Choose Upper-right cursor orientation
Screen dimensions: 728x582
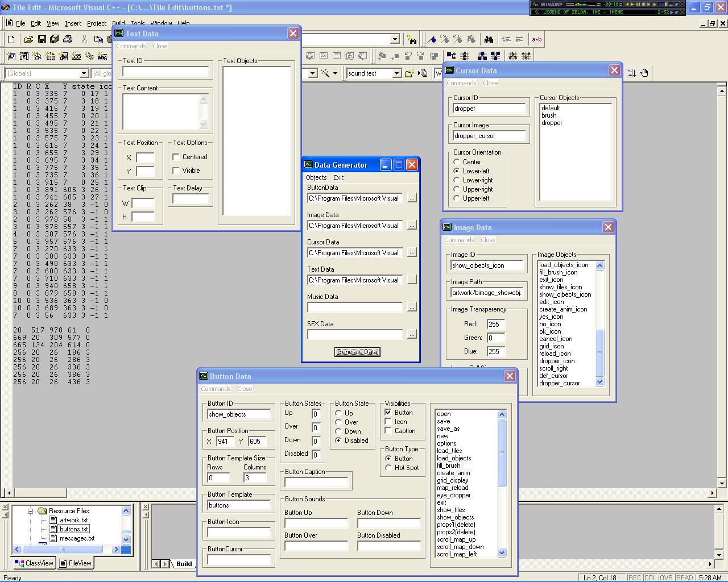point(457,189)
